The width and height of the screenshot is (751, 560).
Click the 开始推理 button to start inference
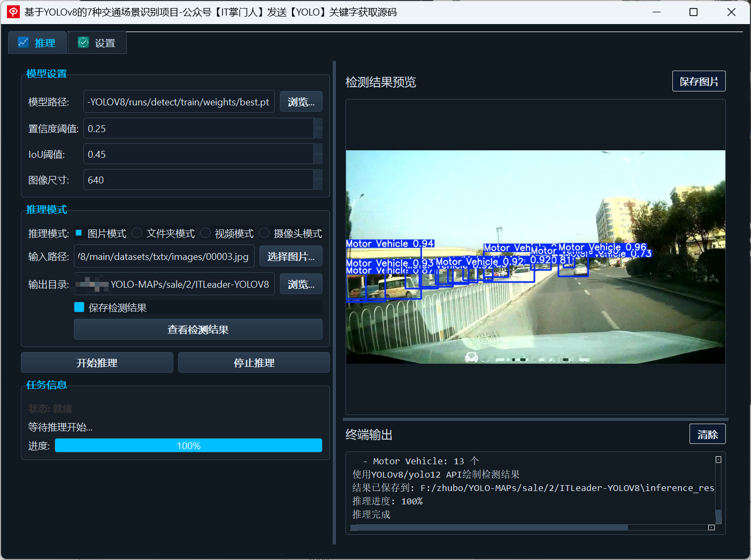(x=97, y=362)
